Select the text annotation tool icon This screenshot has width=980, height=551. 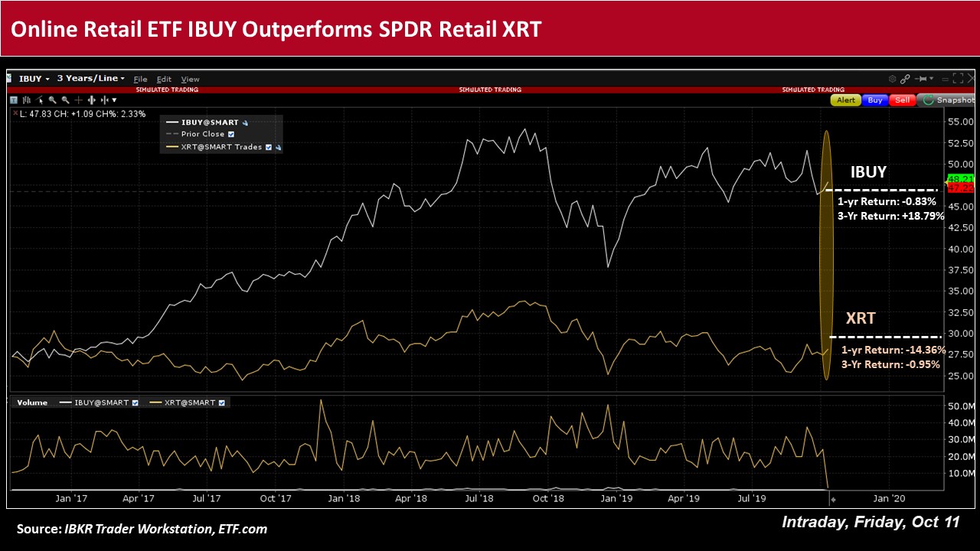point(14,99)
